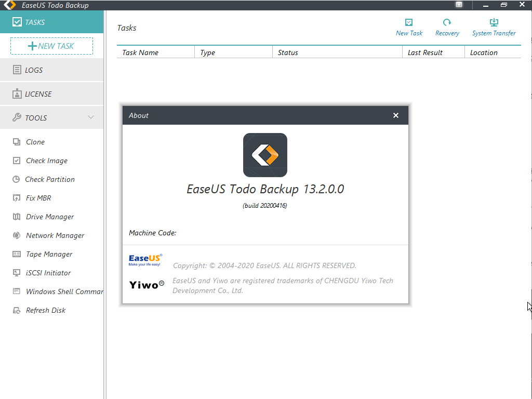Viewport: 532px width, 399px height.
Task: Restore down the application window
Action: coord(504,5)
